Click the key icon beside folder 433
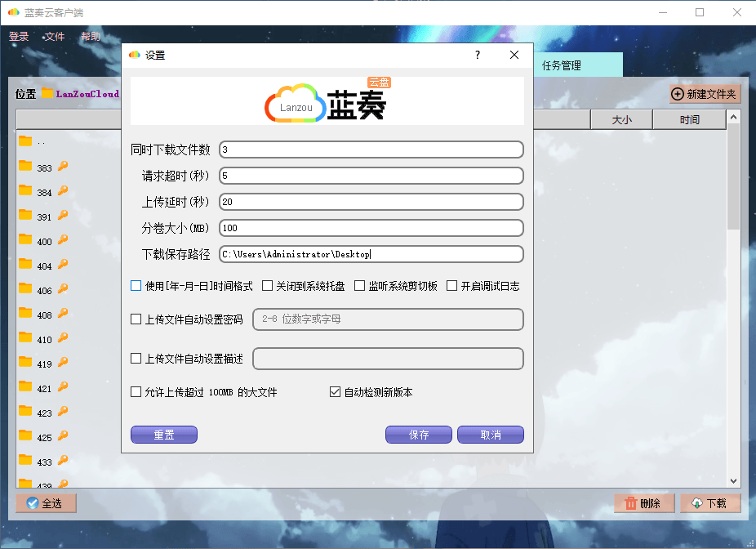The image size is (756, 549). click(x=63, y=460)
